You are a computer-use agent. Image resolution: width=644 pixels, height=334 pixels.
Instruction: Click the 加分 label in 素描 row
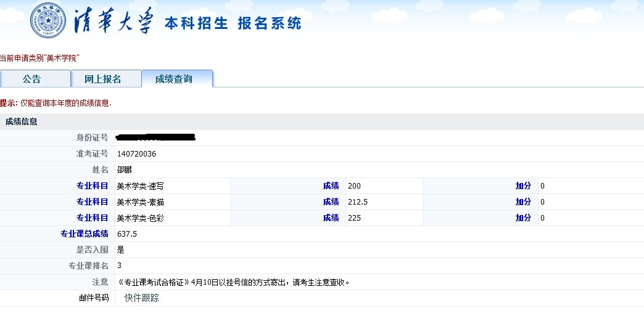523,202
